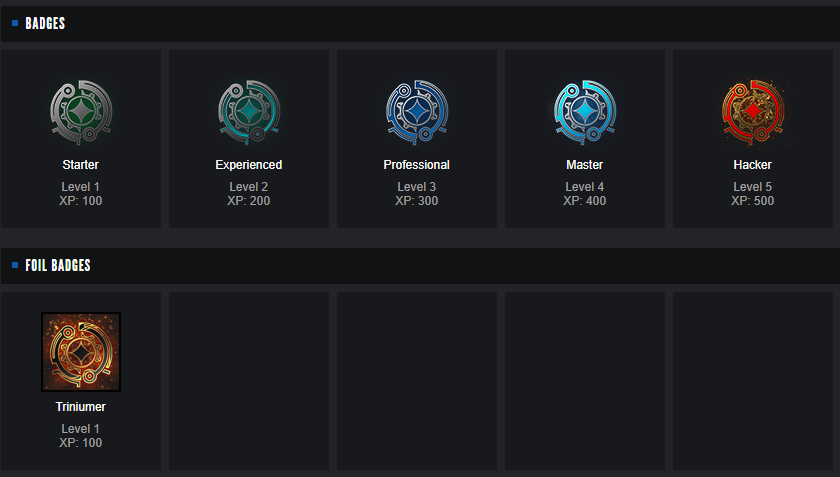Click the XP: 500 text under Hacker
This screenshot has width=840, height=477.
point(753,201)
